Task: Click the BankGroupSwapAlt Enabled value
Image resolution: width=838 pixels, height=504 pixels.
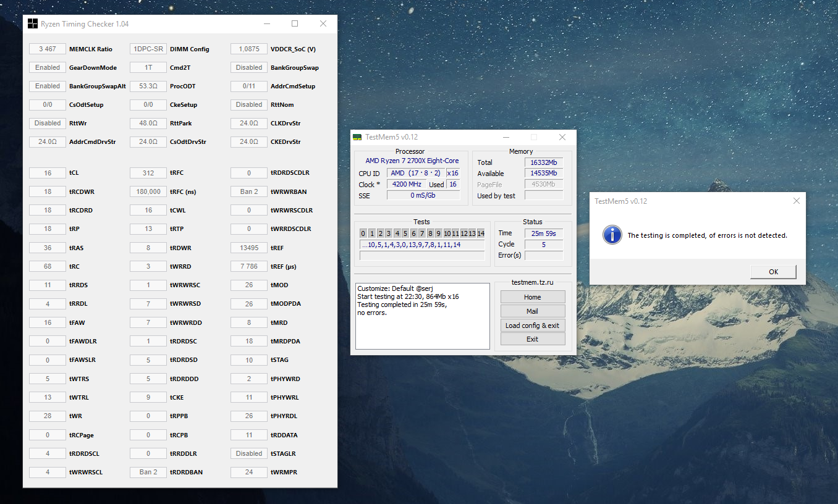Action: tap(48, 86)
